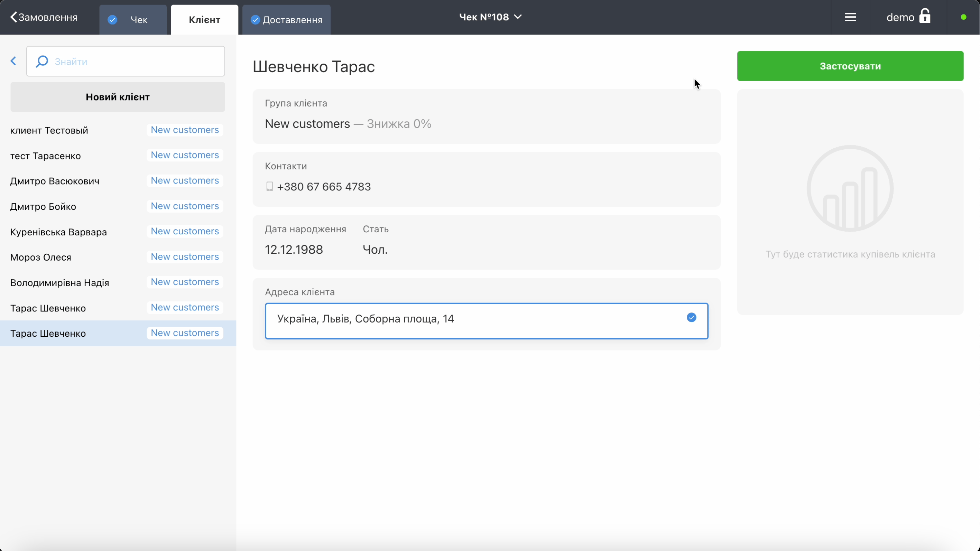Click New customers tag for Дмитро Бойко
Viewport: 980px width, 551px height.
(185, 206)
